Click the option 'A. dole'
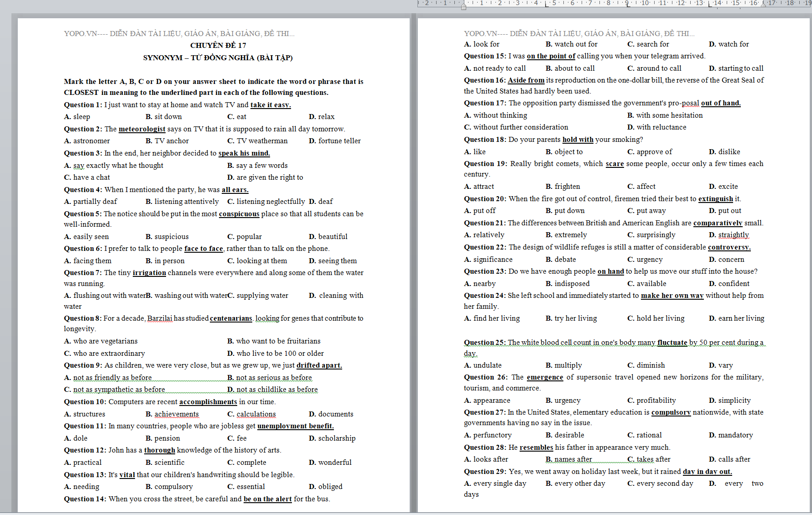Screen dimensions: 812x515 pyautogui.click(x=76, y=438)
